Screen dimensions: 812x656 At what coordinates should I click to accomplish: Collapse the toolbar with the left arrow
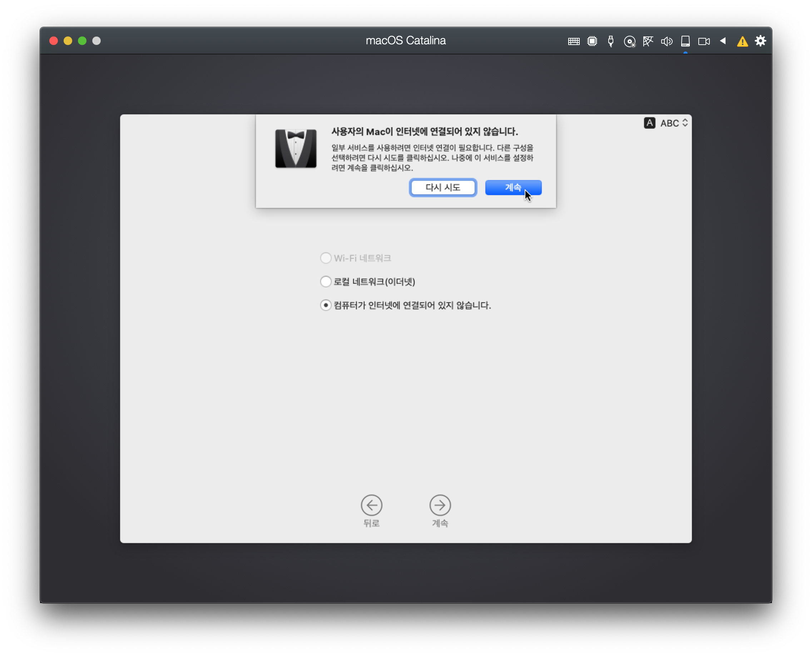723,41
